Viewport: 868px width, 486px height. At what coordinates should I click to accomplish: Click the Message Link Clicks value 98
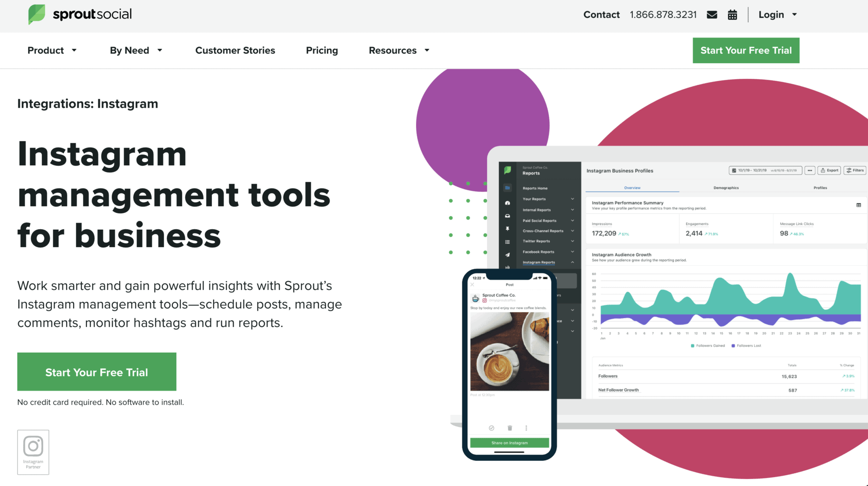(784, 234)
